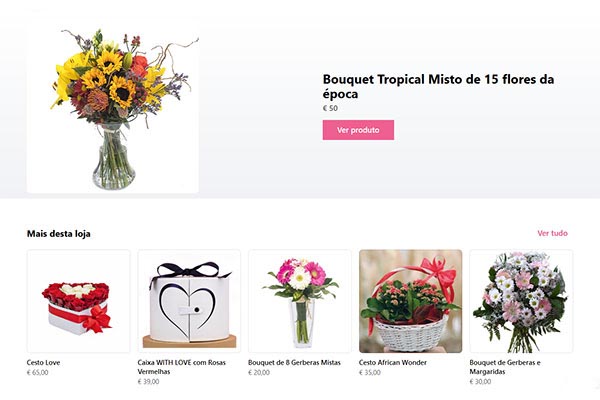Click the Mais desta loja heading

59,233
